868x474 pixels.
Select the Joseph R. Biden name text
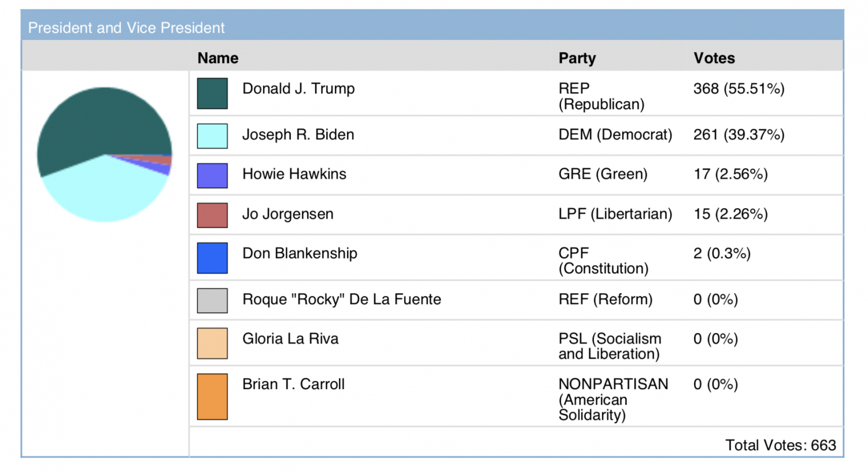tap(298, 135)
